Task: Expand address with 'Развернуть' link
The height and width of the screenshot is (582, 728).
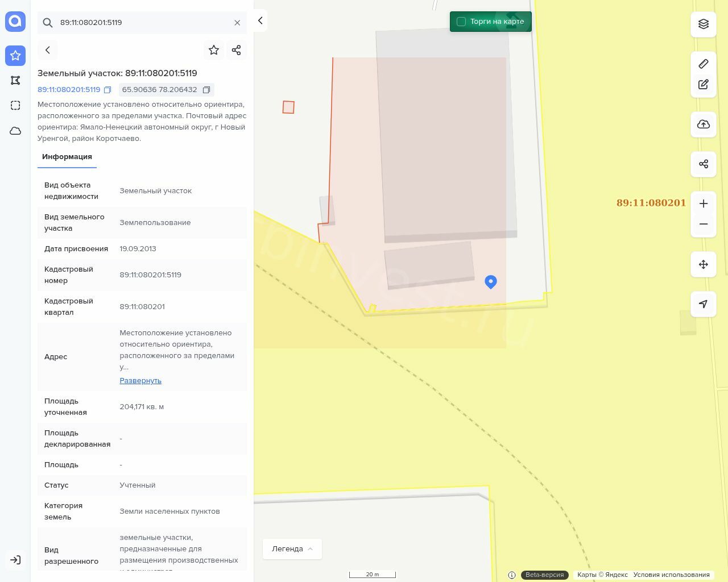Action: click(140, 380)
